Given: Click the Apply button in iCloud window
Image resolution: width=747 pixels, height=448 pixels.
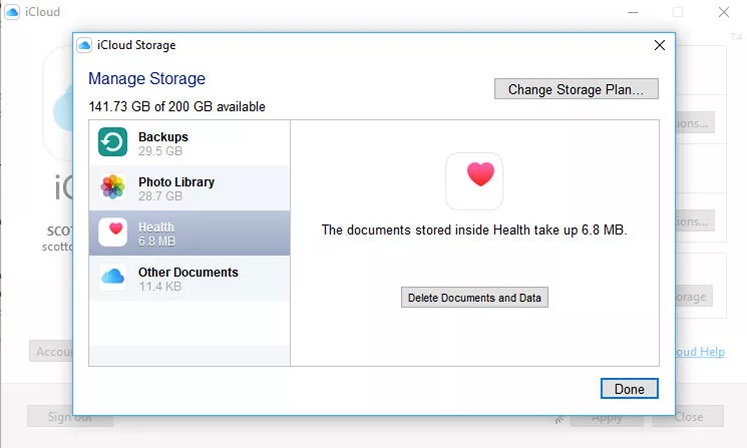Looking at the screenshot, I should pyautogui.click(x=607, y=417).
